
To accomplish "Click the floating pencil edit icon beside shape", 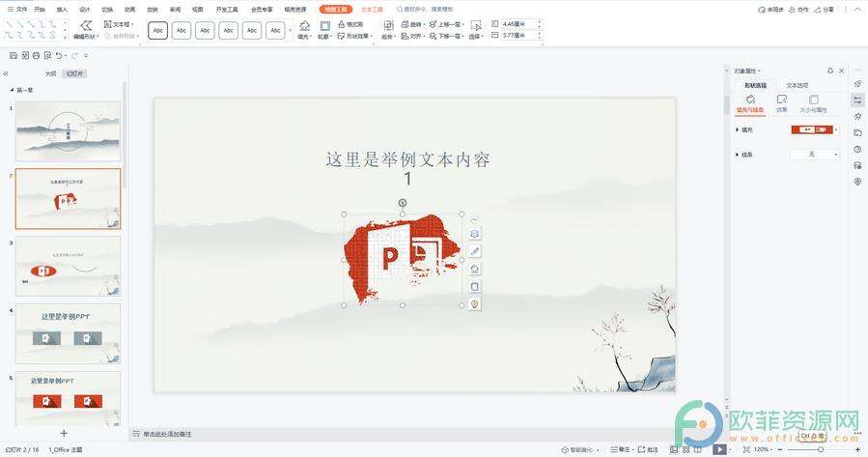I will (474, 251).
